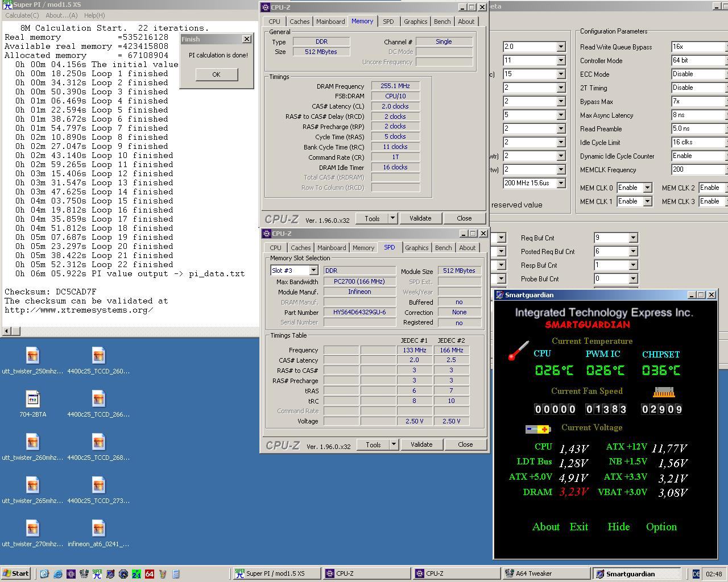Open 200 MHz 15.6us refresh rate dropdown
This screenshot has height=582, width=728.
point(561,183)
